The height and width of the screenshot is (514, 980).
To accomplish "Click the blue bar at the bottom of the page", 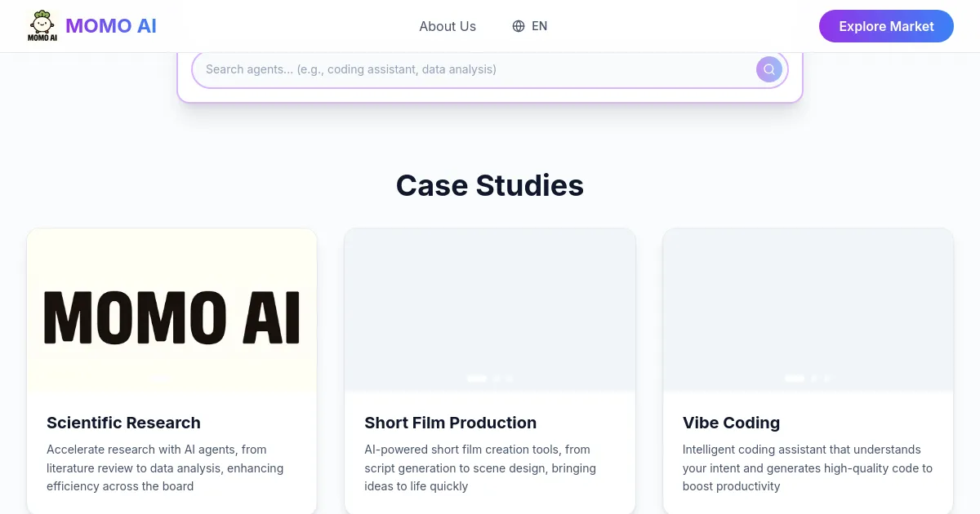I will (x=490, y=512).
